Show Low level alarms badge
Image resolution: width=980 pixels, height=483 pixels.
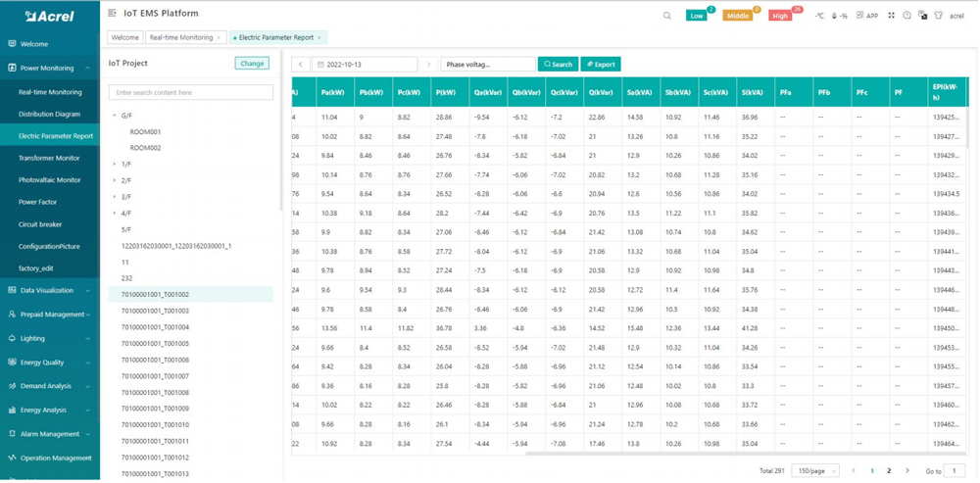click(x=696, y=16)
